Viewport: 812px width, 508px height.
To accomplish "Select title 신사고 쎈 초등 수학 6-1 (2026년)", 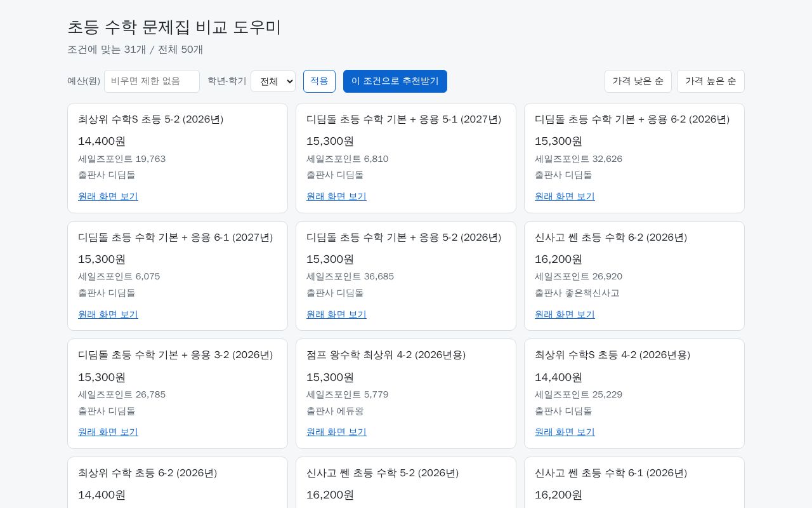I will tap(611, 473).
